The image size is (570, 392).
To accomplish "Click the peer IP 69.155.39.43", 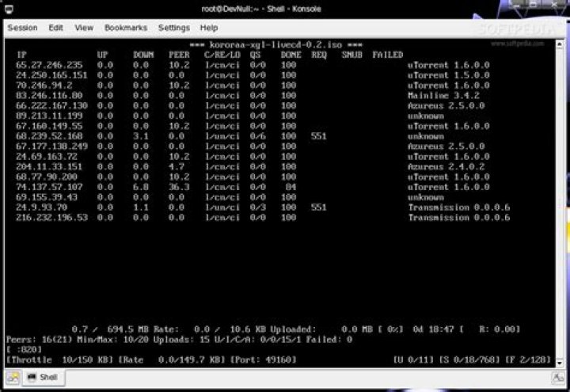I will click(x=47, y=197).
